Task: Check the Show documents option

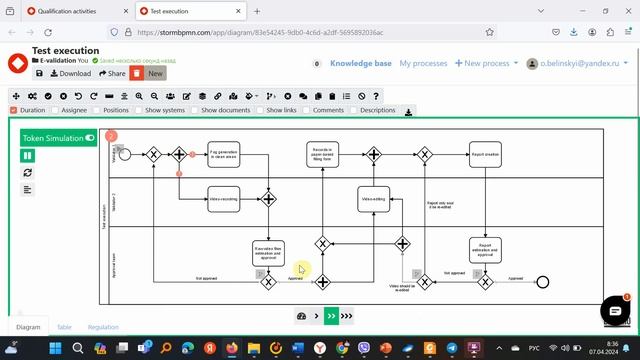Action: coord(195,110)
